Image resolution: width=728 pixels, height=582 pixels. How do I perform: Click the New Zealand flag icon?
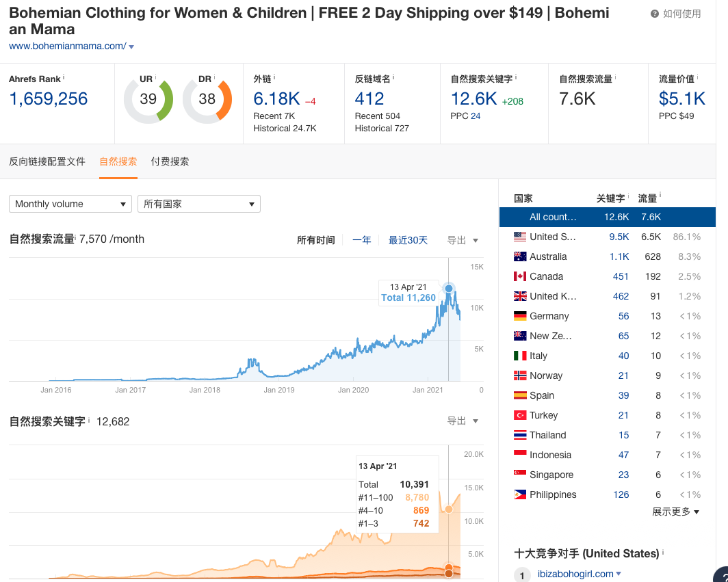[x=520, y=336]
